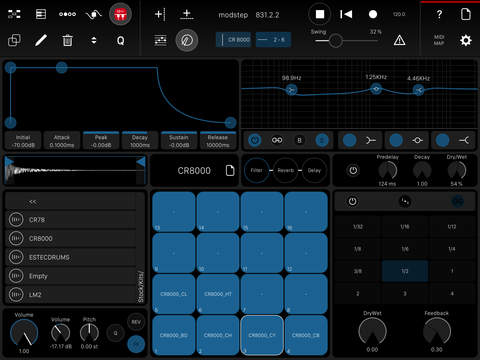Select the CR8000_CB drum pad
Viewport: 480px width, 360px height.
(306, 335)
